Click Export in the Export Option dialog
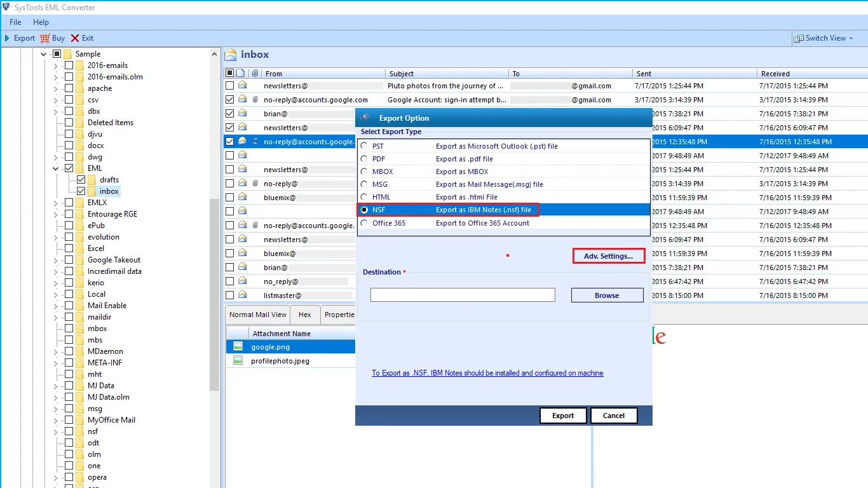This screenshot has height=488, width=868. click(x=563, y=416)
